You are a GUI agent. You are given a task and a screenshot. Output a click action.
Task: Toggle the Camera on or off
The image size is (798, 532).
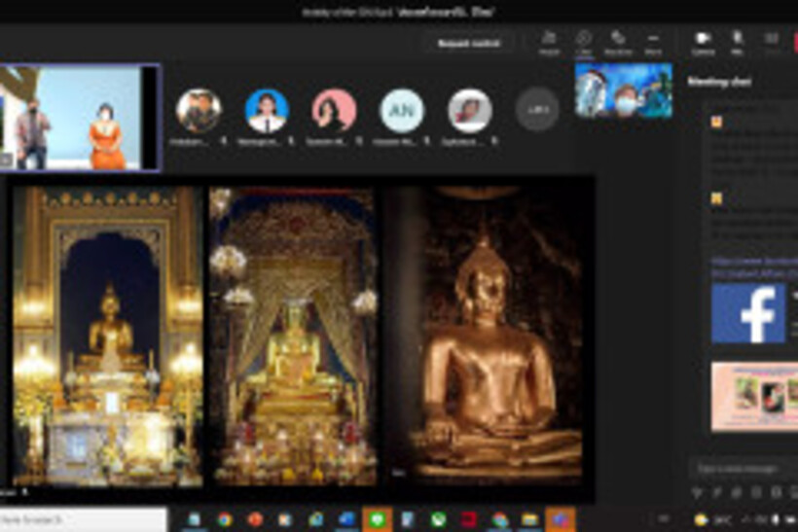click(703, 43)
